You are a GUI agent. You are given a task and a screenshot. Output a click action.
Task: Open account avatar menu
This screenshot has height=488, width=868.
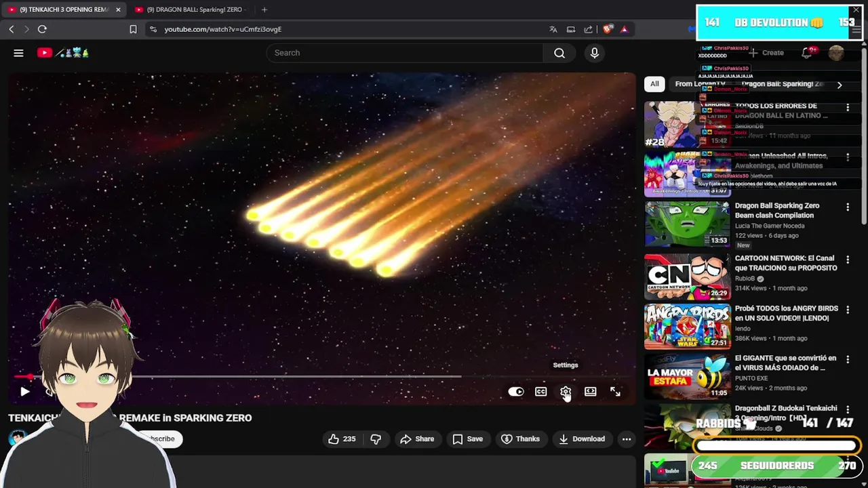click(x=836, y=53)
